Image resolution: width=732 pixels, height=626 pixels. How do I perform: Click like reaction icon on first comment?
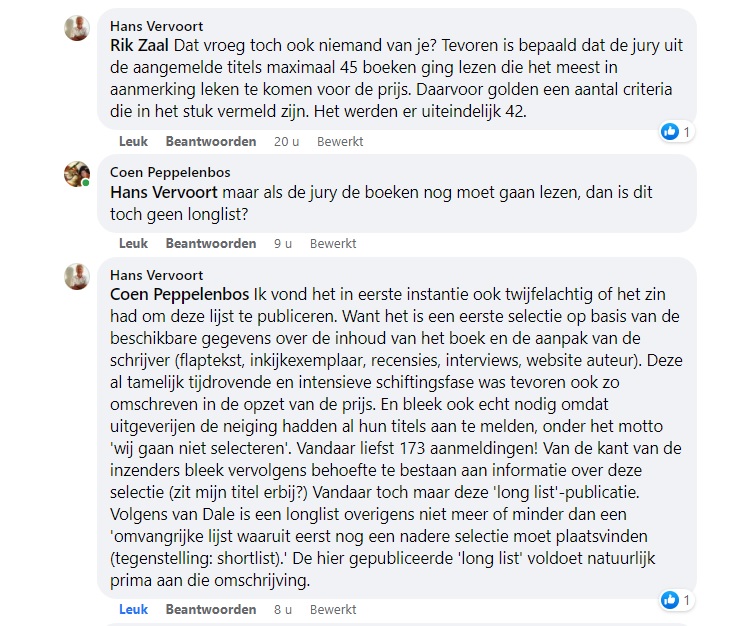[670, 131]
